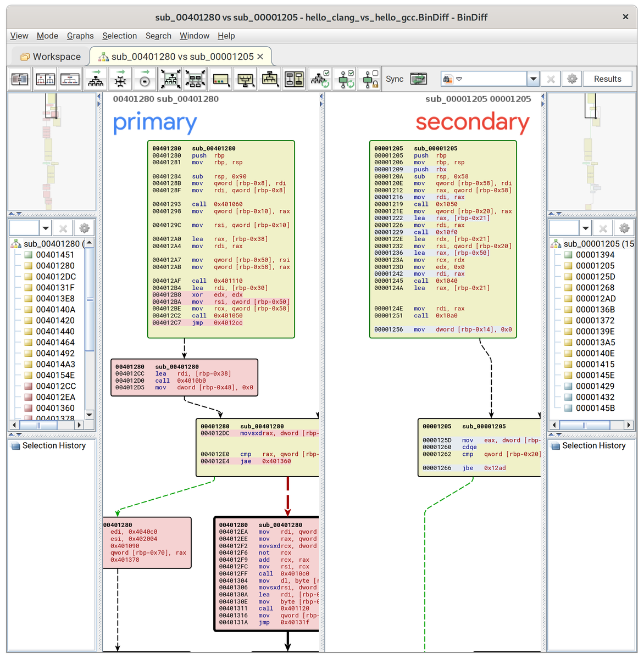Apply the circular graph layout

144,79
